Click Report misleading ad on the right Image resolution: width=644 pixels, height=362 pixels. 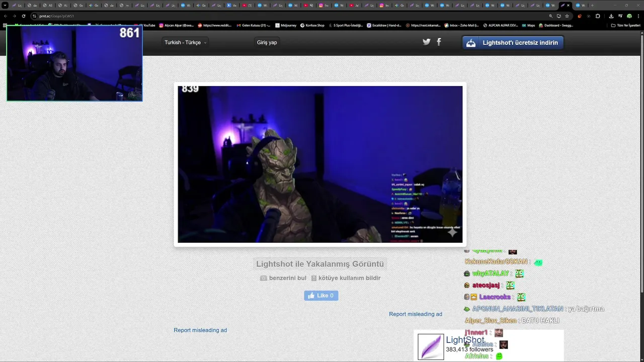(x=416, y=314)
